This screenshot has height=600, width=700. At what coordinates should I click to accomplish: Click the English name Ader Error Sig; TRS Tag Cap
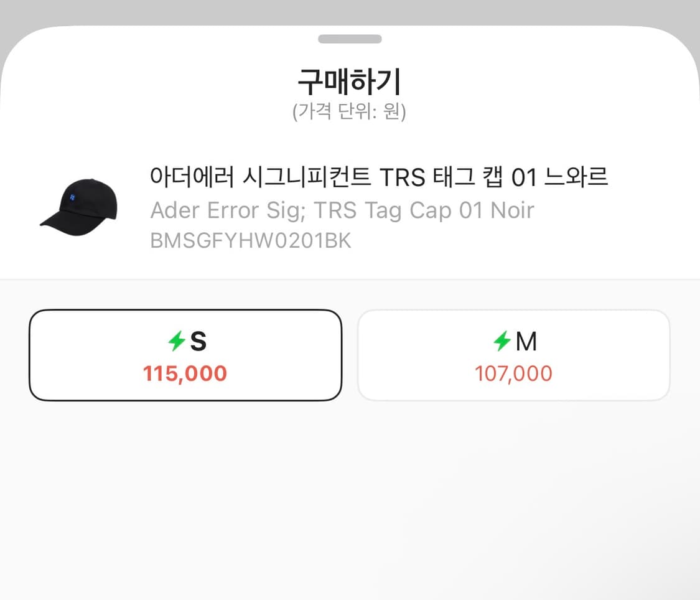pyautogui.click(x=342, y=210)
